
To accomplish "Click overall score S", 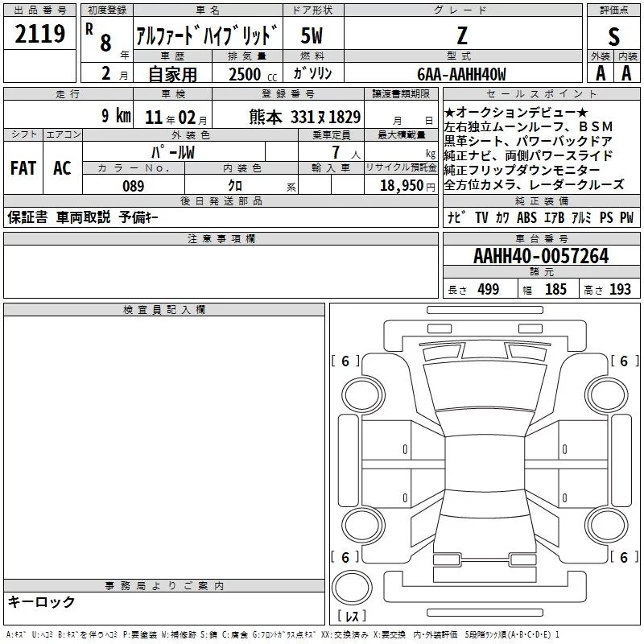I will (613, 36).
